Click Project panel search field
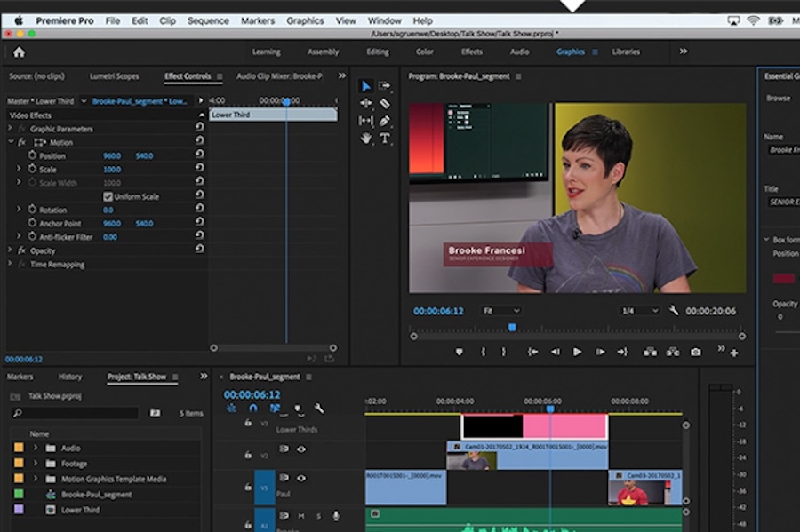Image resolution: width=800 pixels, height=532 pixels. (75, 413)
